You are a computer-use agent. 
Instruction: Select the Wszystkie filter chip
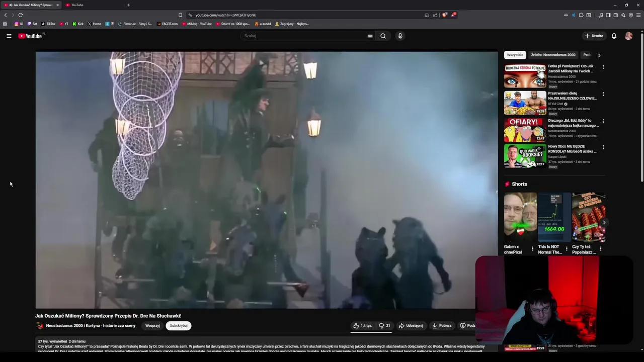coord(515,55)
